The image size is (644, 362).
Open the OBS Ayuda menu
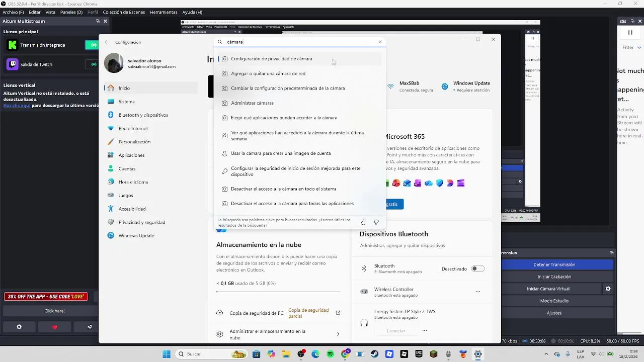pos(192,12)
